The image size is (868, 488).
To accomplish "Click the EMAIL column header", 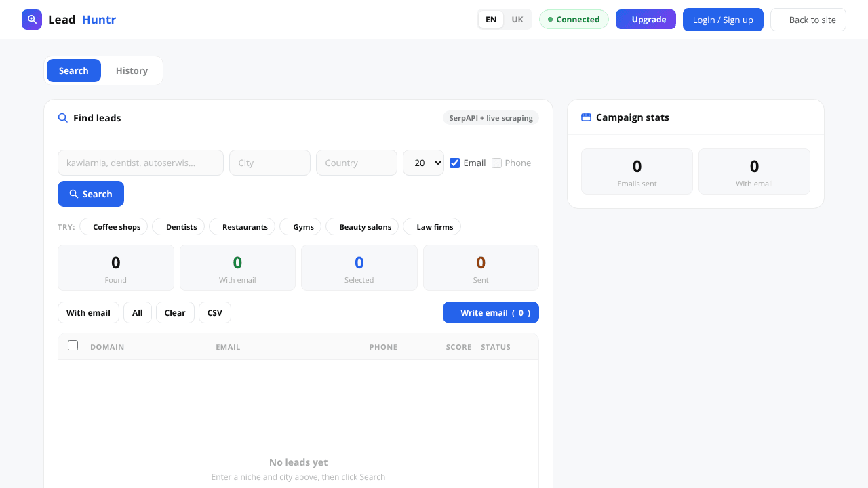I will [228, 347].
